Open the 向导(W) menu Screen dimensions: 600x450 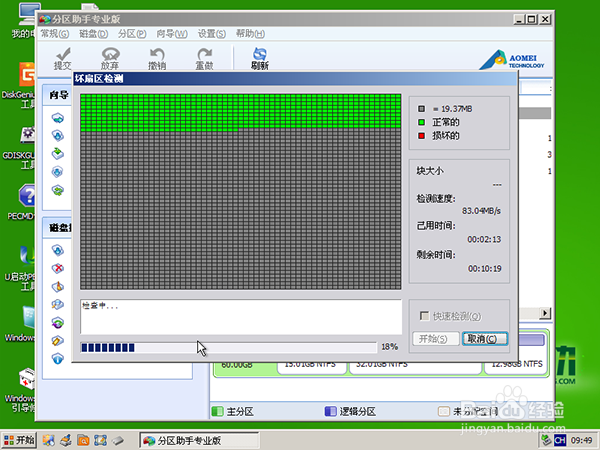coord(172,34)
